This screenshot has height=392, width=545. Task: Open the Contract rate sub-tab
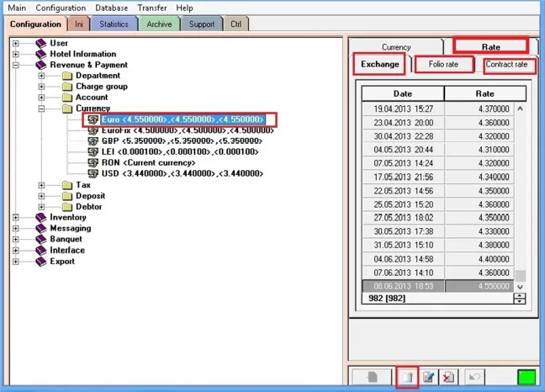[x=507, y=65]
